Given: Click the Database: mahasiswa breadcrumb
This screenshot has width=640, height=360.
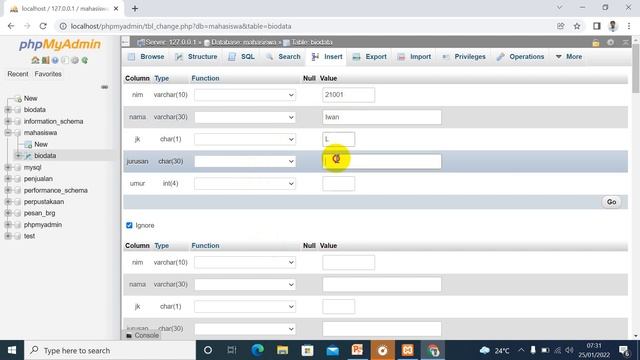Looking at the screenshot, I should coord(243,42).
